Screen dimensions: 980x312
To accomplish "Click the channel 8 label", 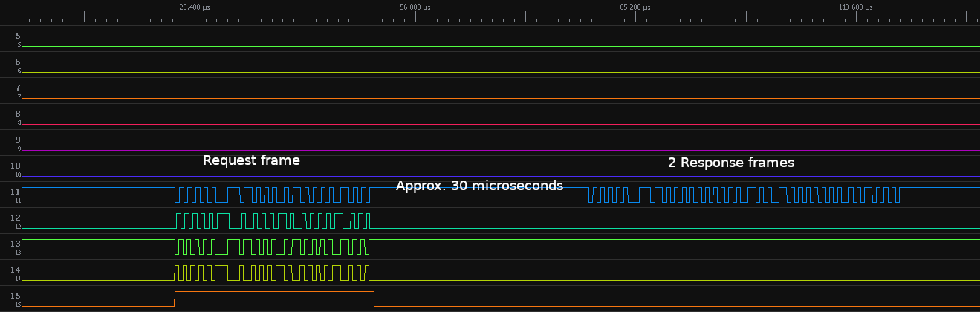I will pos(18,114).
